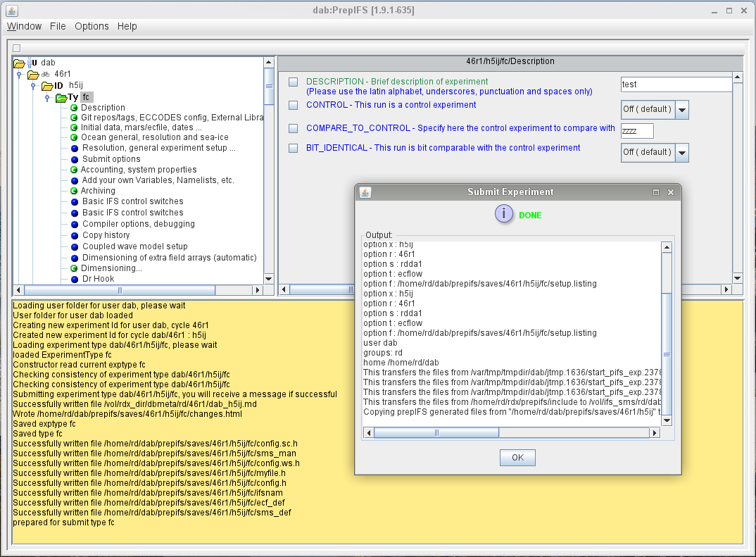Click the blue ball icon beside Dimensioning of extra field arrays
The width and height of the screenshot is (756, 557).
tap(74, 258)
